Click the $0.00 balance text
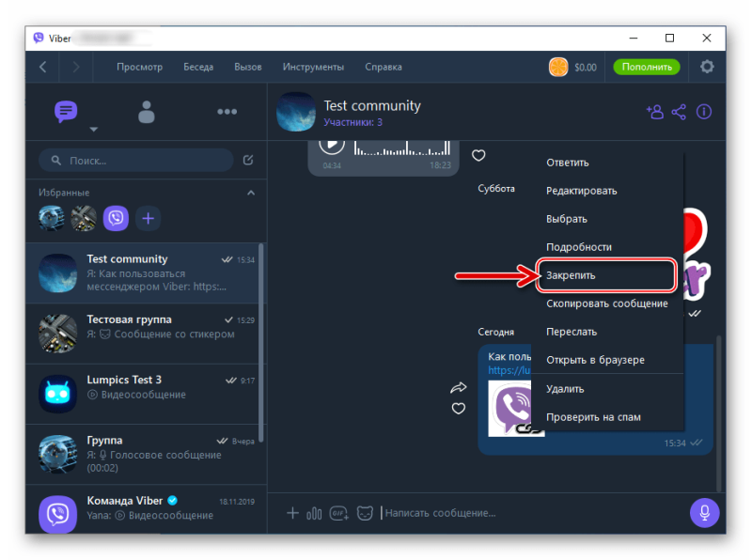Image resolution: width=752 pixels, height=560 pixels. pyautogui.click(x=586, y=67)
